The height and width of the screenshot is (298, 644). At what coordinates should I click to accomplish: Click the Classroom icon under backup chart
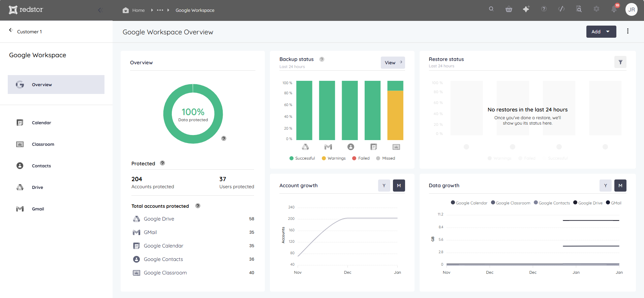coord(396,147)
